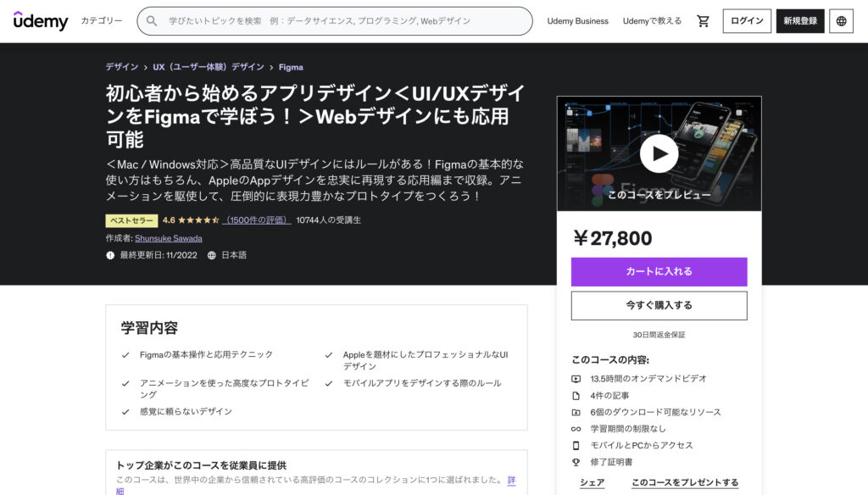
Task: Click checkmark beside モバイルアプリをデザインする際のルール
Action: point(329,383)
